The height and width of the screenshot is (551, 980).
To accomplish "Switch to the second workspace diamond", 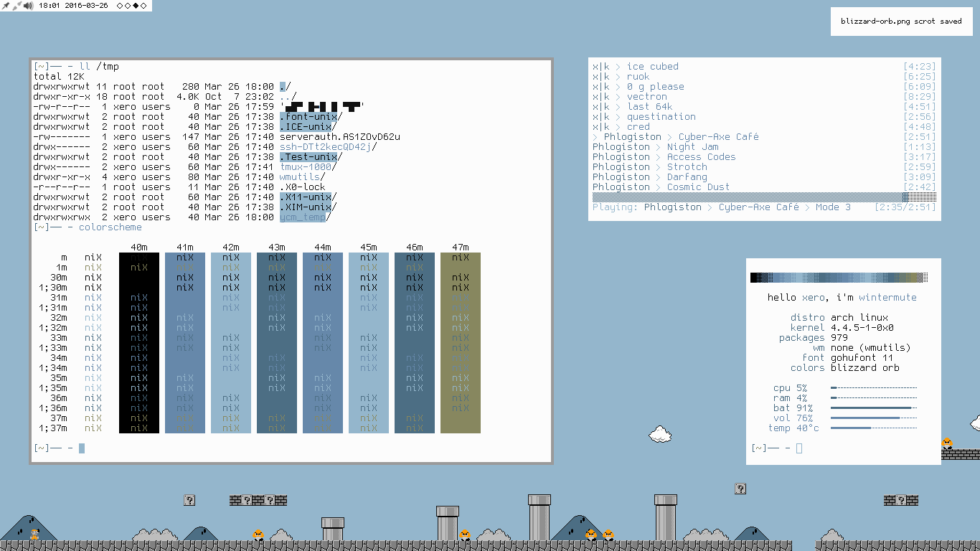I will tap(127, 6).
